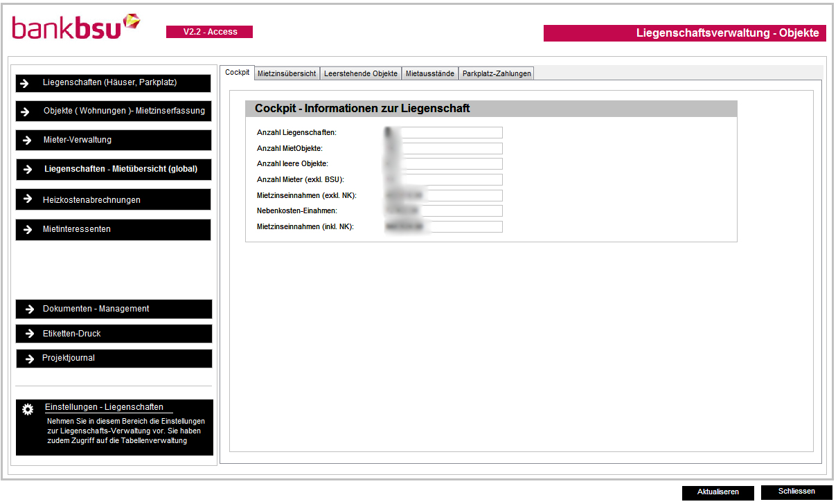Click the Mieter-Verwaltung arrow icon

pos(26,140)
